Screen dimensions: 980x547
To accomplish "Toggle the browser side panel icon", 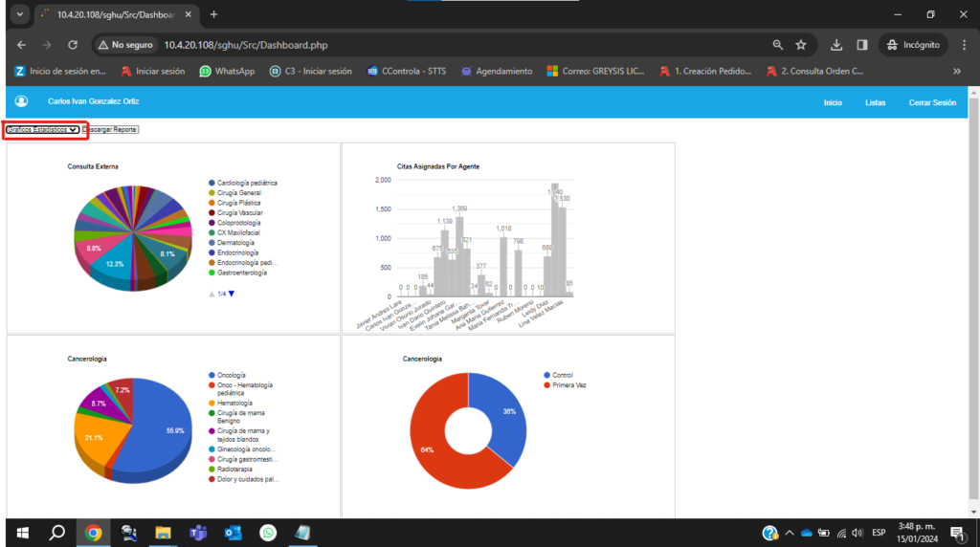I will [x=861, y=45].
